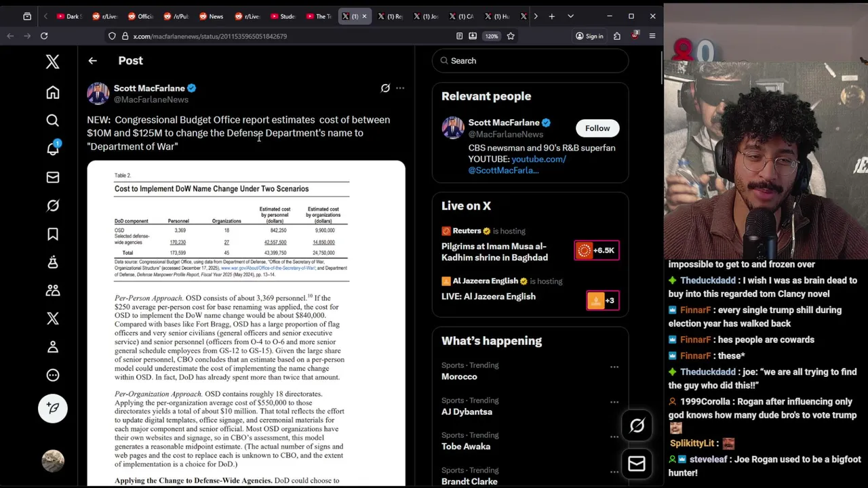The width and height of the screenshot is (868, 488).
Task: Switch to the Offici Reddit tab
Action: pos(140,16)
